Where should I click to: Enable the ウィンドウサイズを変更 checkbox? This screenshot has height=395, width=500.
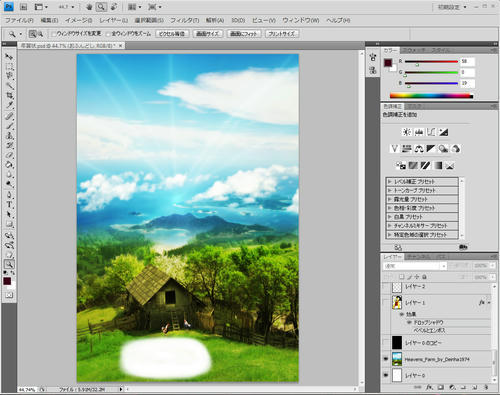[x=53, y=34]
